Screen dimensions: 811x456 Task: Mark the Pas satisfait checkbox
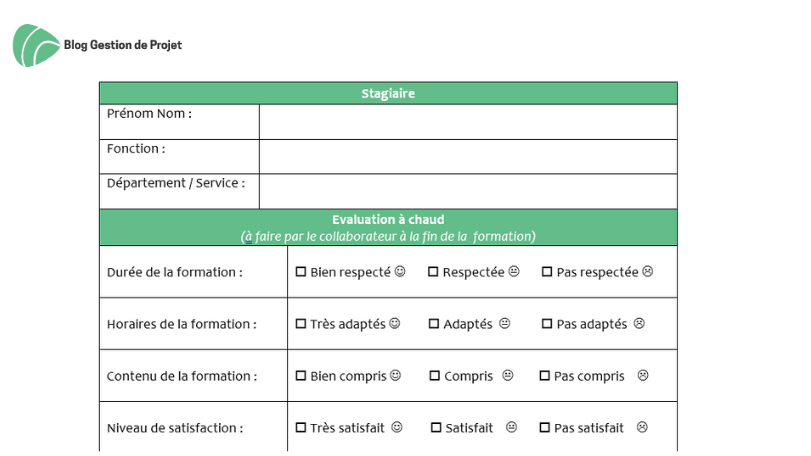545,428
